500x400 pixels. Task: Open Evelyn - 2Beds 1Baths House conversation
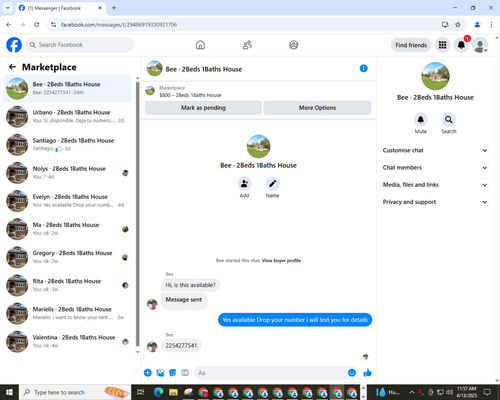pos(67,201)
